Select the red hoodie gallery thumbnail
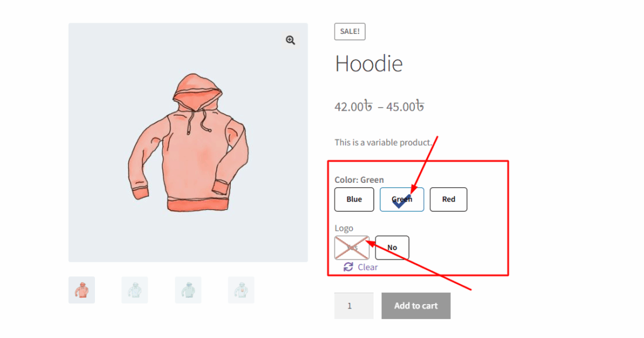Viewport: 644px width, 338px height. 82,290
